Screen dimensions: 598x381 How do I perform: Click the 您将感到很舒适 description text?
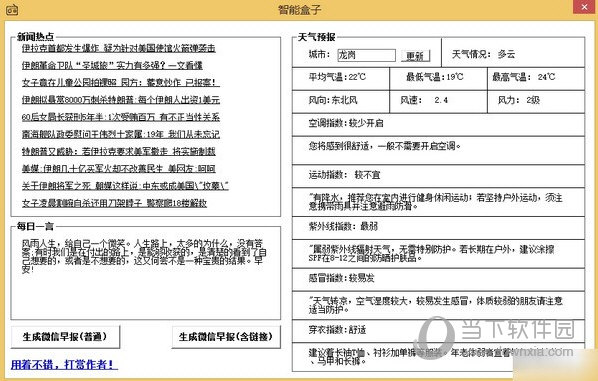pos(385,146)
